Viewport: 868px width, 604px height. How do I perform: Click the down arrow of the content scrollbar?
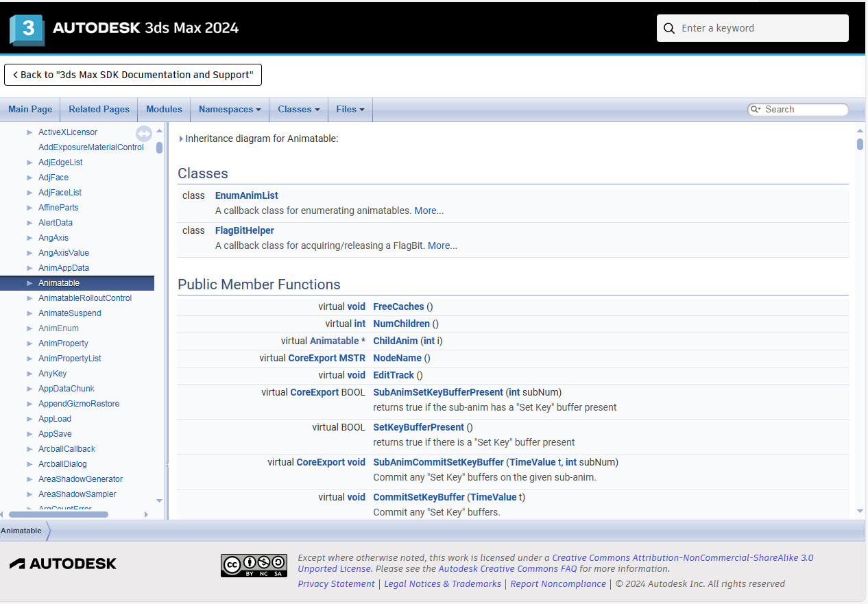point(860,511)
